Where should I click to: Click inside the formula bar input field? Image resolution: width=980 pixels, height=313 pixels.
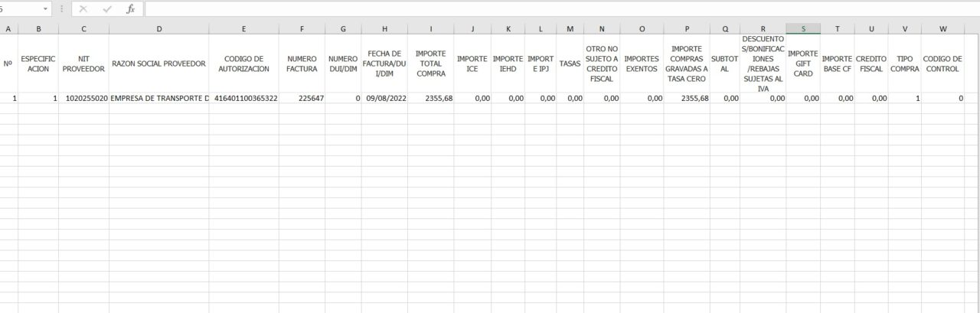(536, 9)
